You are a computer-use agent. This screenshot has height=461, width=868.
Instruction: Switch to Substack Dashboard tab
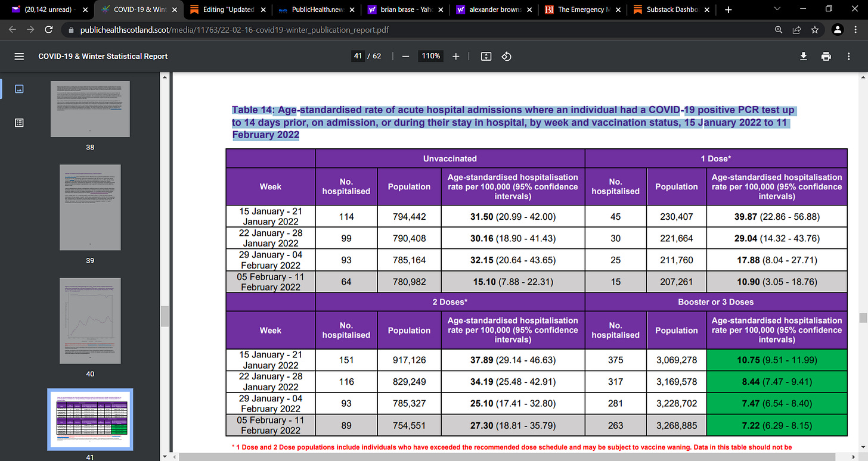click(x=671, y=10)
